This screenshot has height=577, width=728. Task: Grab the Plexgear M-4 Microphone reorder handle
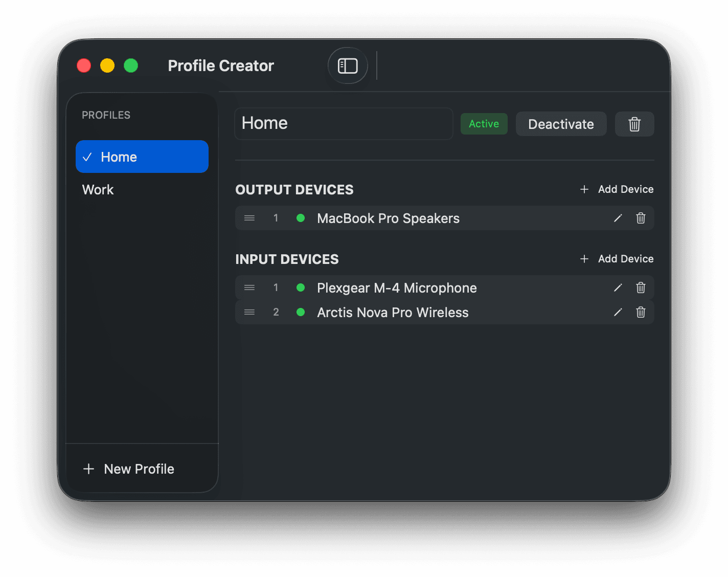pyautogui.click(x=249, y=287)
